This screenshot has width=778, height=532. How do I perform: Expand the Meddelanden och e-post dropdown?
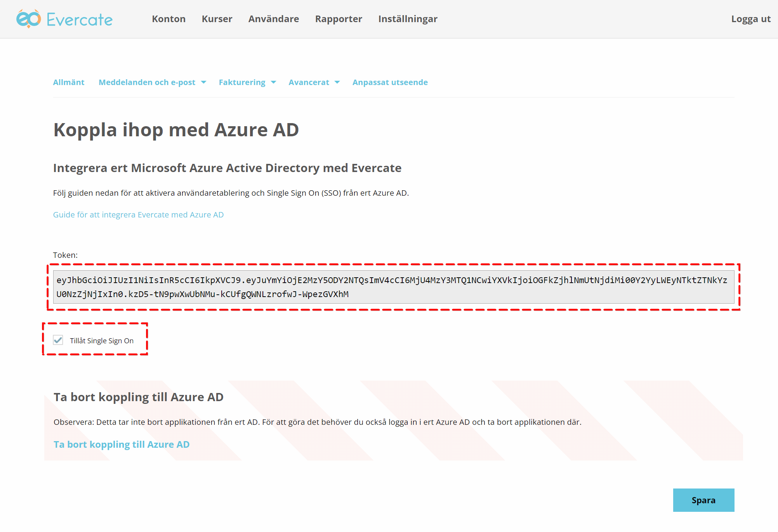click(x=152, y=82)
